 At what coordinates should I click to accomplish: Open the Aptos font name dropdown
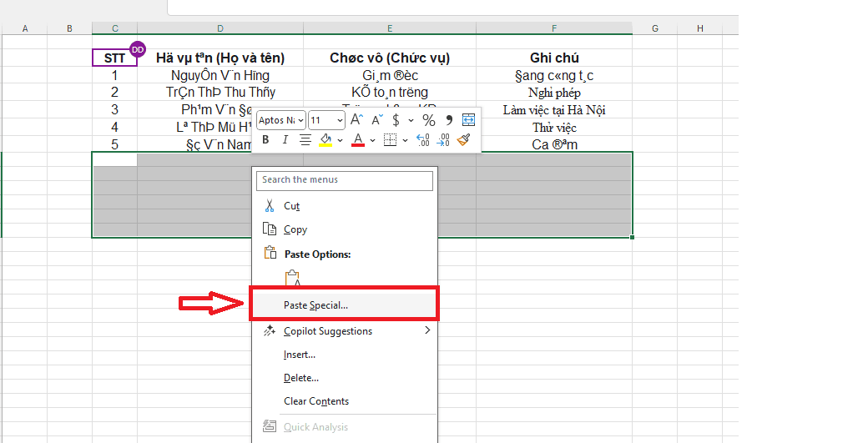(x=281, y=120)
